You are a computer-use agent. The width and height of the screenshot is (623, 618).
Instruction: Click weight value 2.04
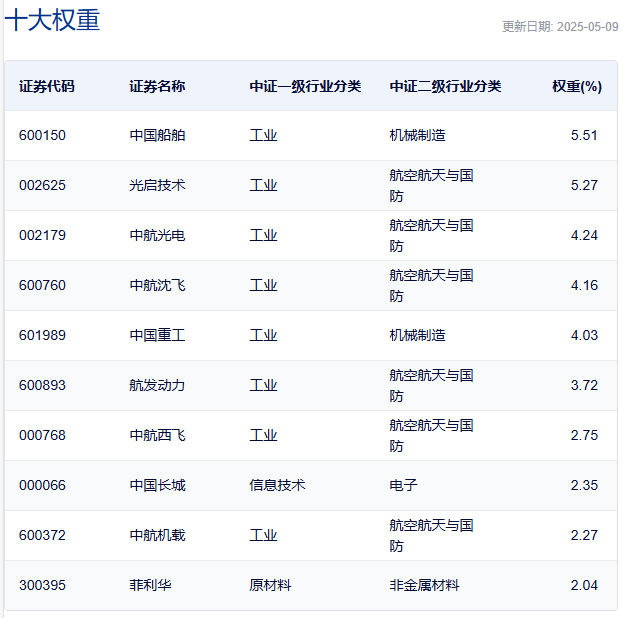click(584, 585)
